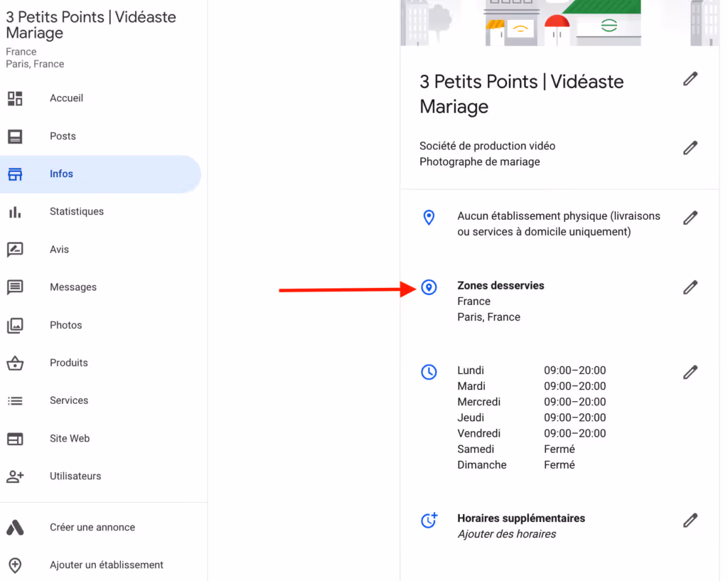This screenshot has width=728, height=581.
Task: Click the Horaires supplémentaires heading
Action: click(521, 518)
